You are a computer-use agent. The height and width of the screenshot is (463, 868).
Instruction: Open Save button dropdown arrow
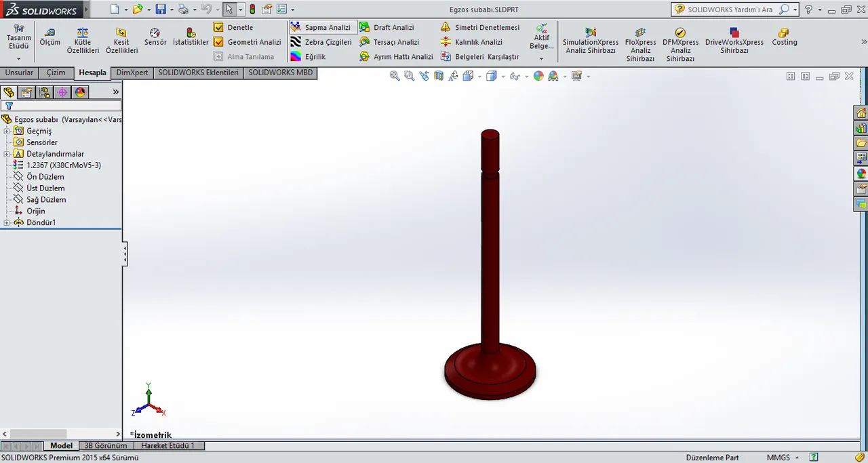point(171,9)
